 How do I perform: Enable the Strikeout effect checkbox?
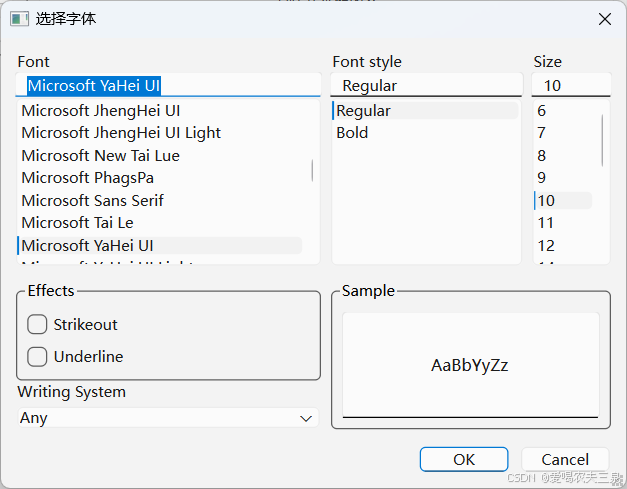pos(37,324)
